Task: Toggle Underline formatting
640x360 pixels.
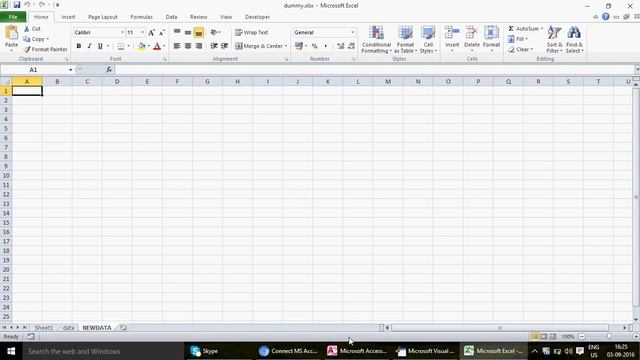Action: click(100, 46)
